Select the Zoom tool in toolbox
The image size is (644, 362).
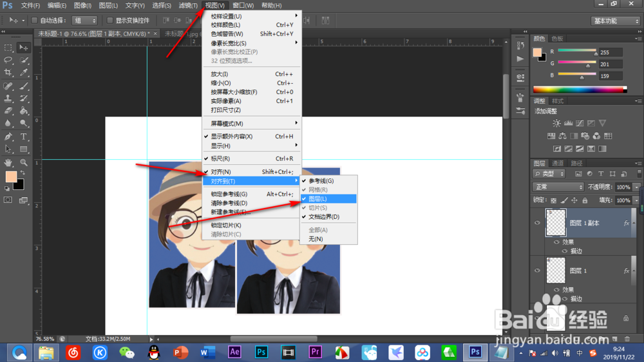coord(23,162)
